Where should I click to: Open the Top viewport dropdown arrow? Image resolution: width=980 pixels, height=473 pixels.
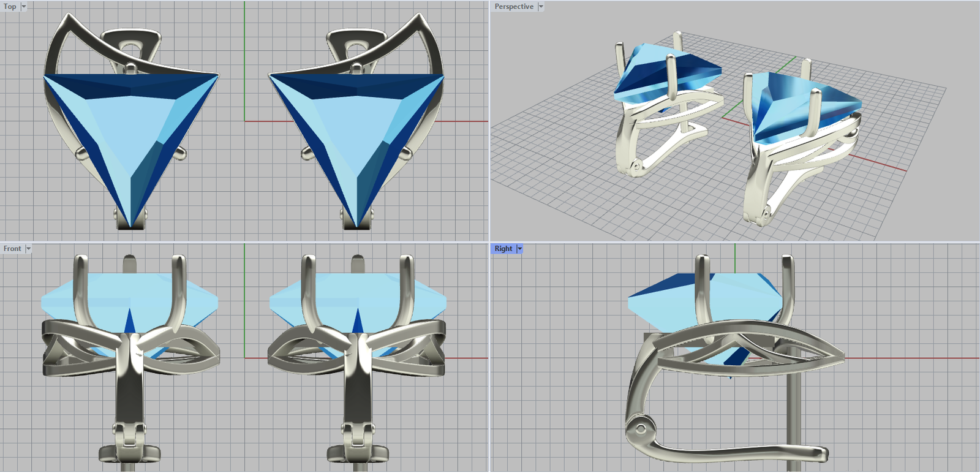point(24,7)
